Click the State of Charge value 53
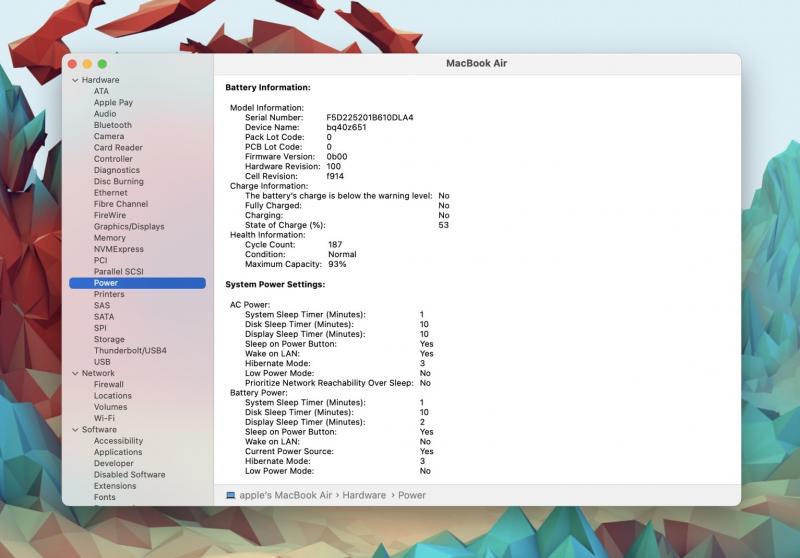The height and width of the screenshot is (558, 800). coord(443,225)
